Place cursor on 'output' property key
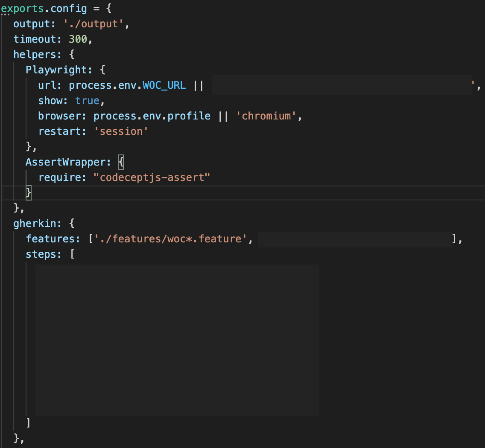The width and height of the screenshot is (485, 448). click(32, 24)
